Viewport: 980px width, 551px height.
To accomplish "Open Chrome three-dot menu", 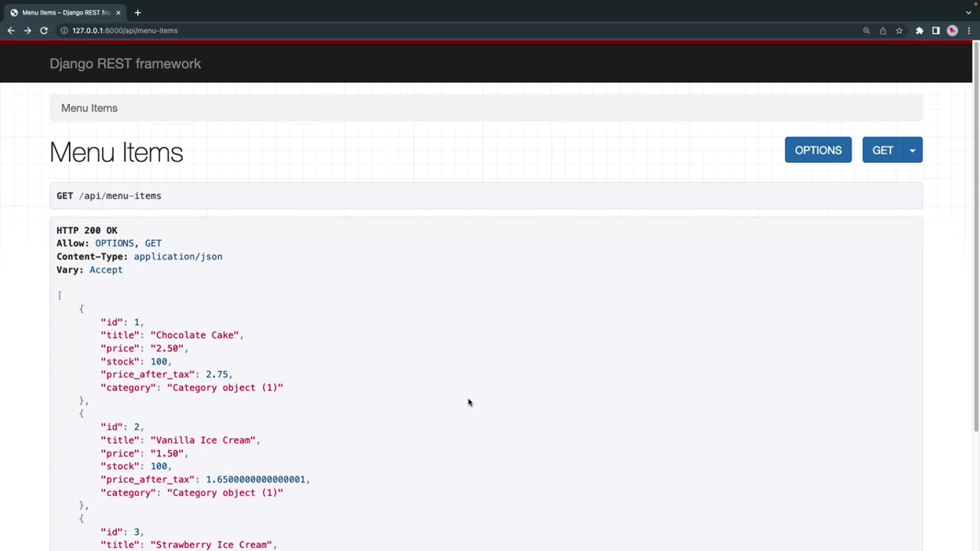I will coord(969,31).
